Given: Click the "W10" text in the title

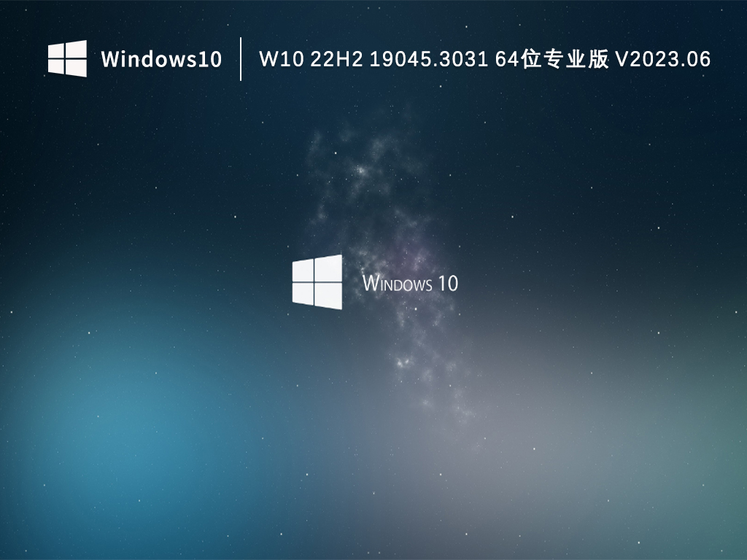Looking at the screenshot, I should [x=280, y=59].
